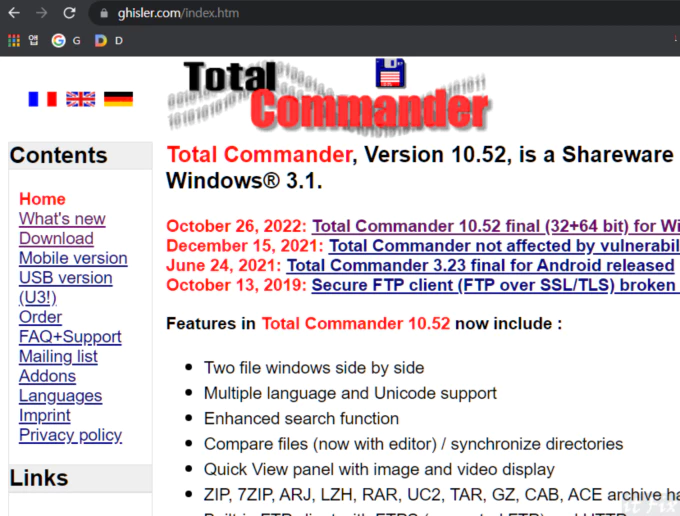This screenshot has width=680, height=516.
Task: Open the Addons link
Action: click(x=47, y=376)
